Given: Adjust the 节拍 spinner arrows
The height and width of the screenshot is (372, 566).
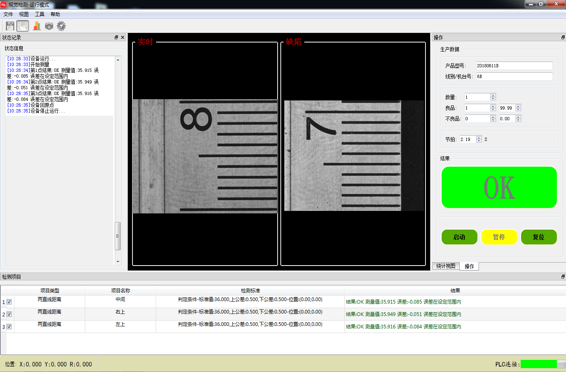Looking at the screenshot, I should [479, 139].
